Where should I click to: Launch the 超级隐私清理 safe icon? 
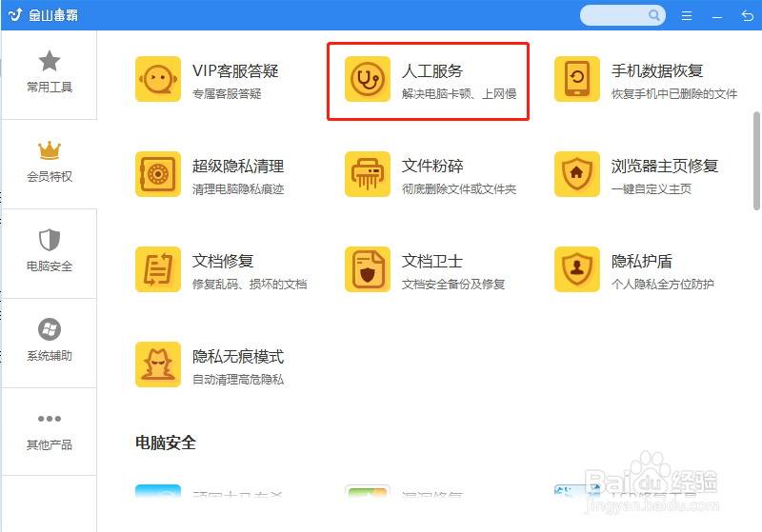click(158, 174)
